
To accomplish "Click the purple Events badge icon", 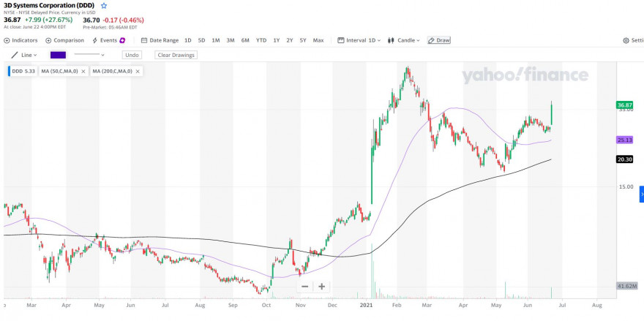I will pyautogui.click(x=122, y=40).
